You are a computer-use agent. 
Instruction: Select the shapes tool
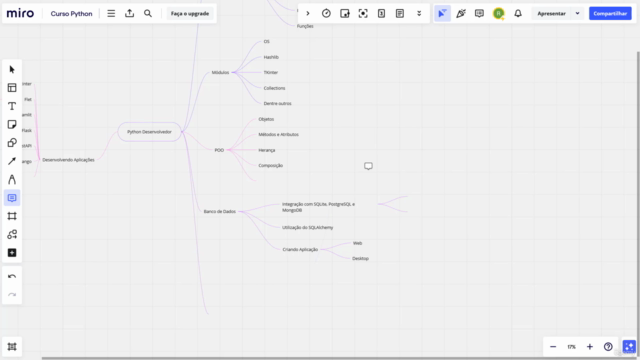[12, 143]
